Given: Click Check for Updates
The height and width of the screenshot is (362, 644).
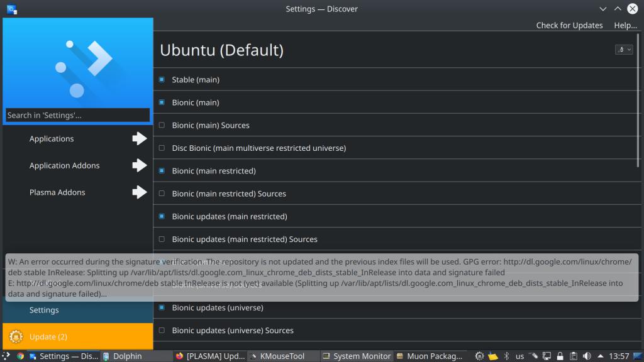Looking at the screenshot, I should pyautogui.click(x=569, y=25).
